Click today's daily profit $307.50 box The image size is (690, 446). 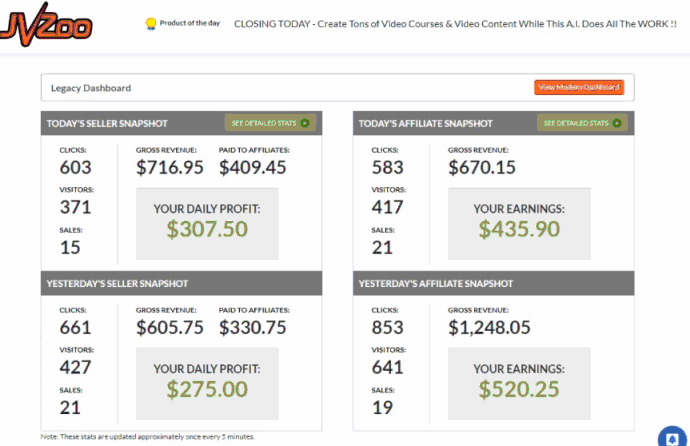click(207, 223)
